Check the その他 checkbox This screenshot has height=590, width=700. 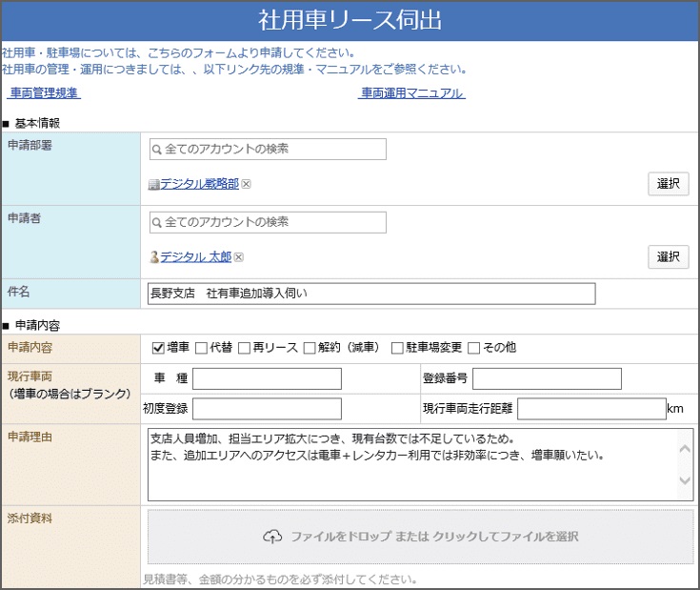[x=473, y=348]
